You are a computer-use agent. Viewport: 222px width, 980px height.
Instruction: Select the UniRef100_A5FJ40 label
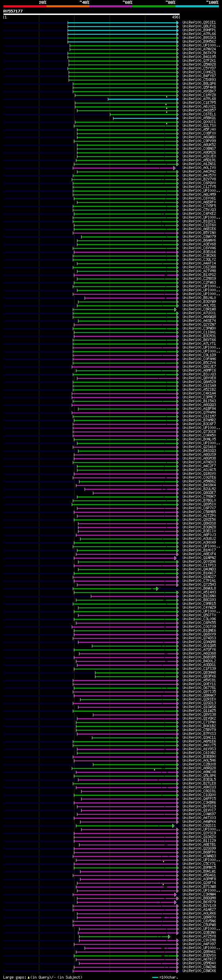click(x=199, y=129)
